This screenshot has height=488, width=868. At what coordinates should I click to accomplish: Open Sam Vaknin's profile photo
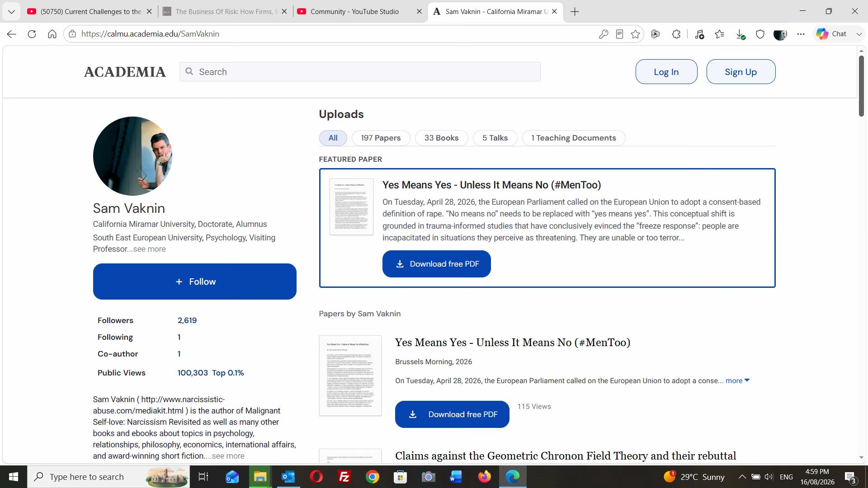(132, 156)
